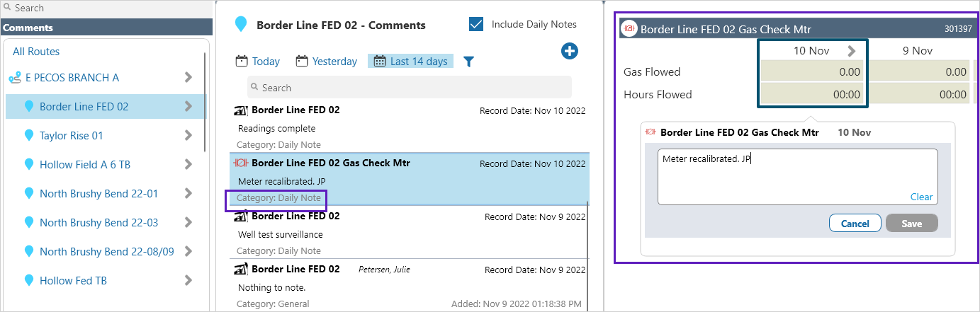This screenshot has height=312, width=980.
Task: Click the pumpjack icon on the Well test surveillance comment
Action: click(x=241, y=216)
